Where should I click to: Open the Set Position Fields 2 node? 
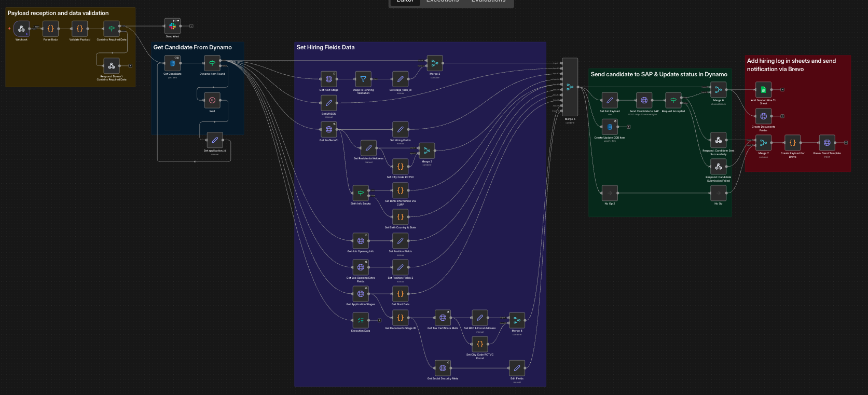pos(400,267)
